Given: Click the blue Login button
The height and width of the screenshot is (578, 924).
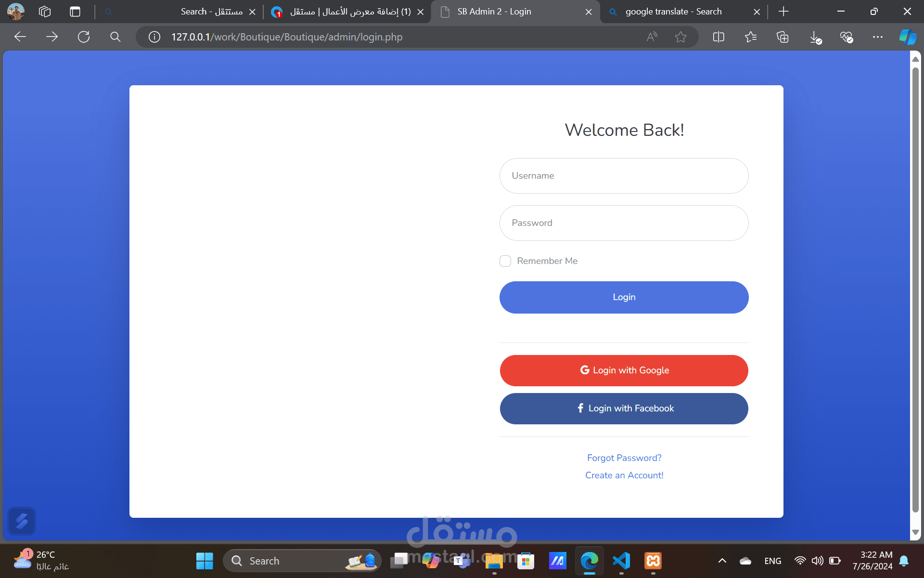Looking at the screenshot, I should coord(624,297).
